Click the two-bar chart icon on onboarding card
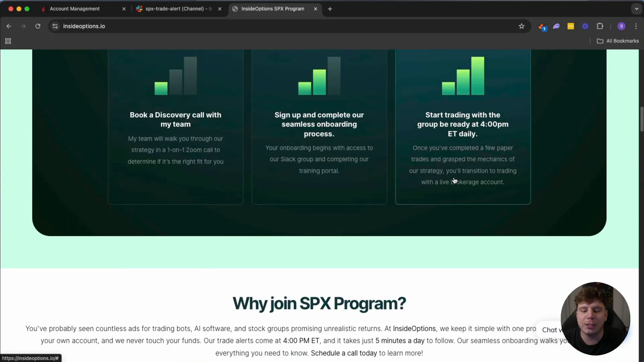 click(x=319, y=76)
